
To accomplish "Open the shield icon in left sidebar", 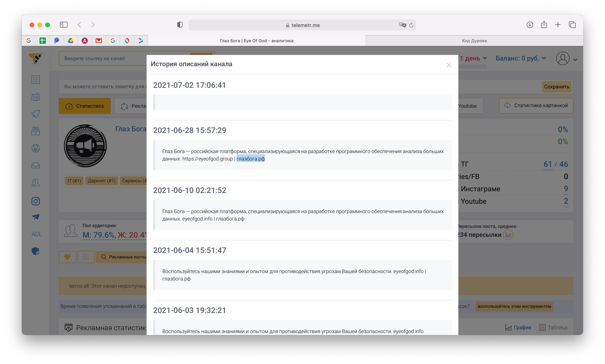I will click(x=36, y=251).
